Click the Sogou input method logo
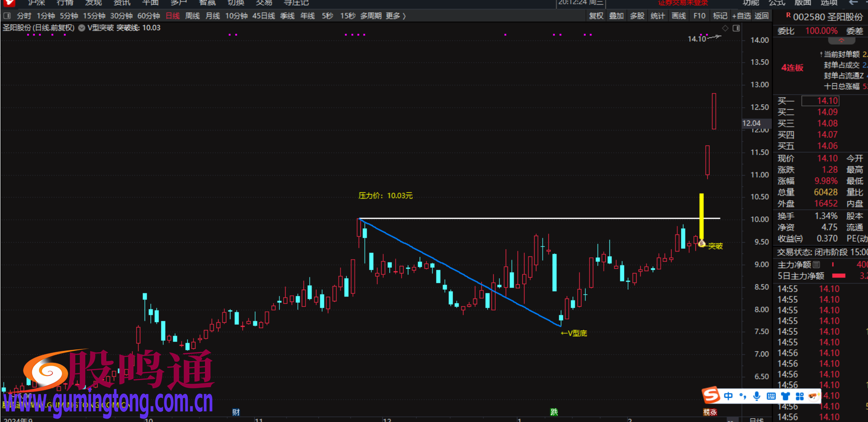 click(711, 395)
